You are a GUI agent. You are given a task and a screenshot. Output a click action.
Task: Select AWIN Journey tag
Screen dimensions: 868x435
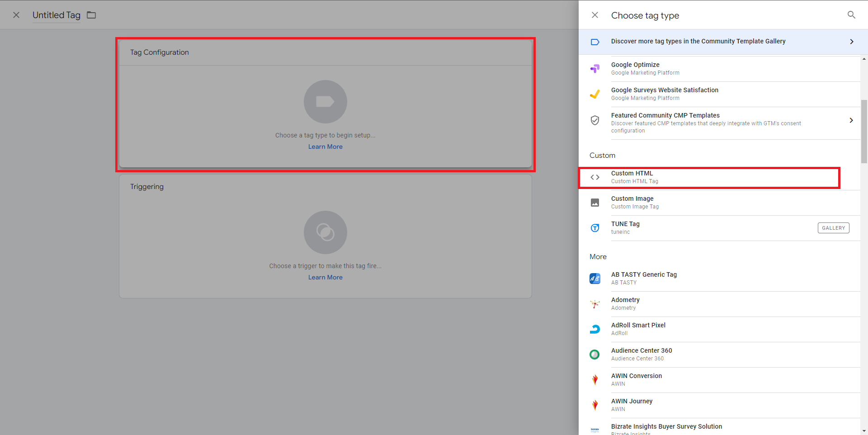pyautogui.click(x=719, y=405)
